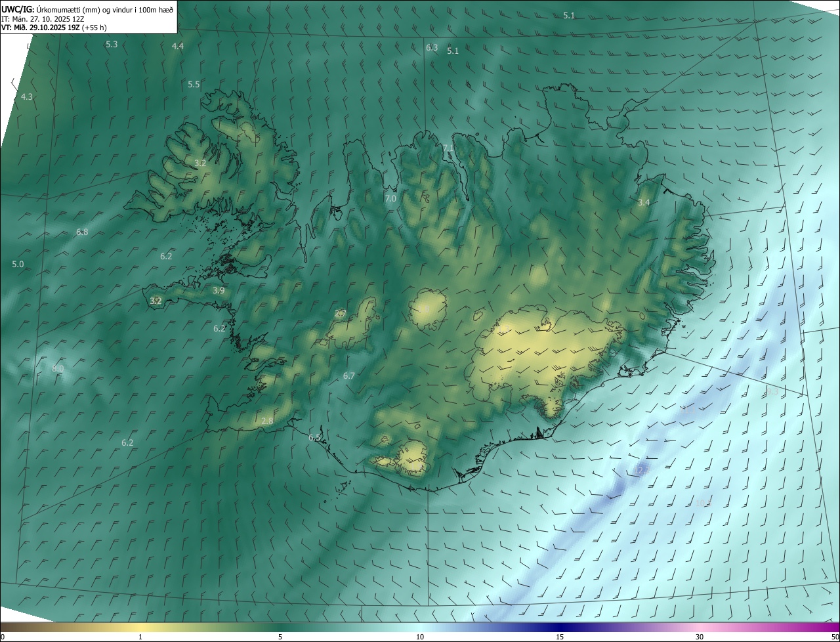Click the 4.4 value on the map
Viewport: 840px width, 642px height.
click(x=178, y=46)
